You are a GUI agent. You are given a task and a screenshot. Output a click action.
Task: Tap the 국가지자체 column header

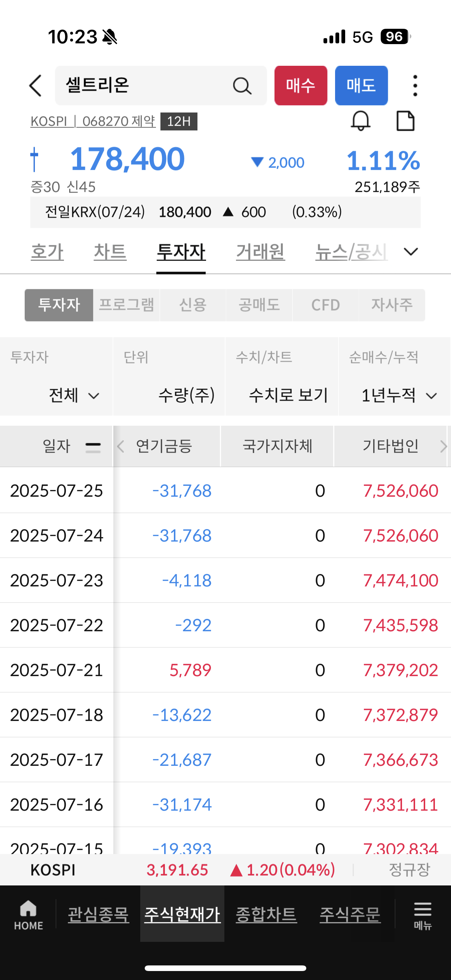[x=277, y=446]
